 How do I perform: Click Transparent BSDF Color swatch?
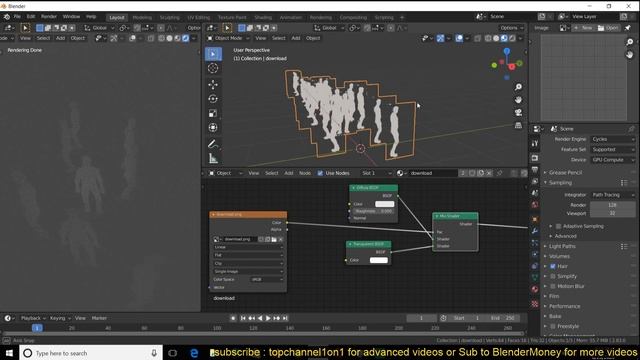pos(379,260)
